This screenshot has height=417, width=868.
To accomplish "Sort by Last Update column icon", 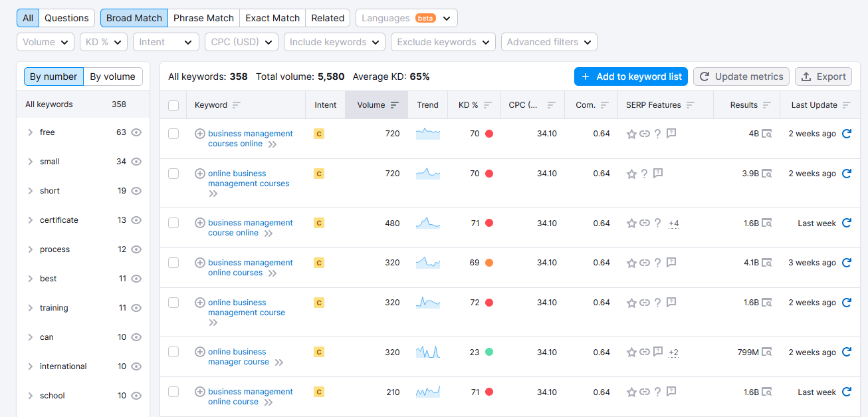I will [846, 105].
